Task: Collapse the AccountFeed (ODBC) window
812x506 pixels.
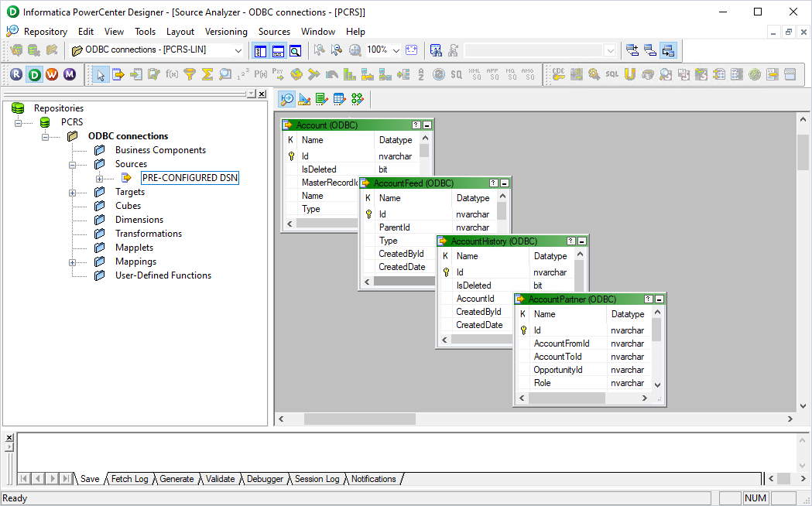Action: click(x=503, y=183)
